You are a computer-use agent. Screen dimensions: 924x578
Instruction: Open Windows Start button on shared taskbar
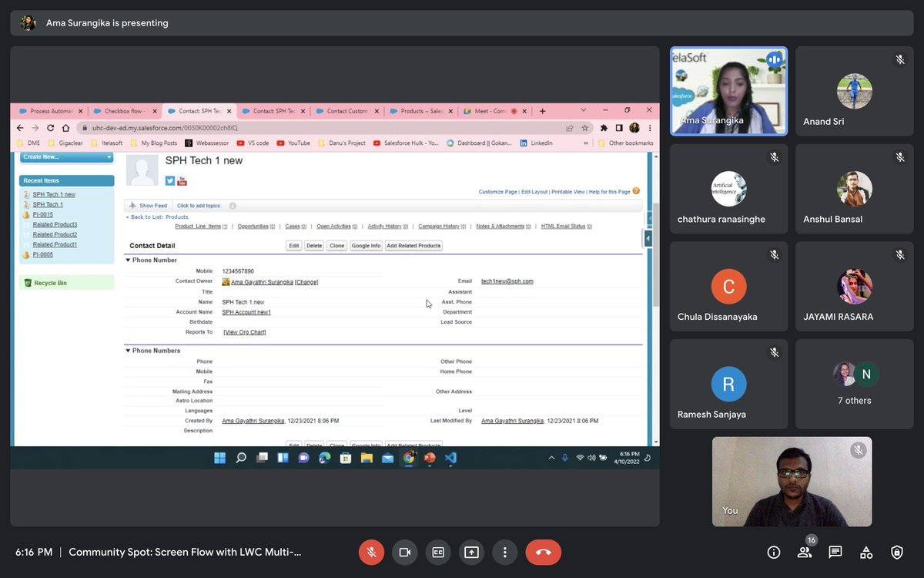219,458
